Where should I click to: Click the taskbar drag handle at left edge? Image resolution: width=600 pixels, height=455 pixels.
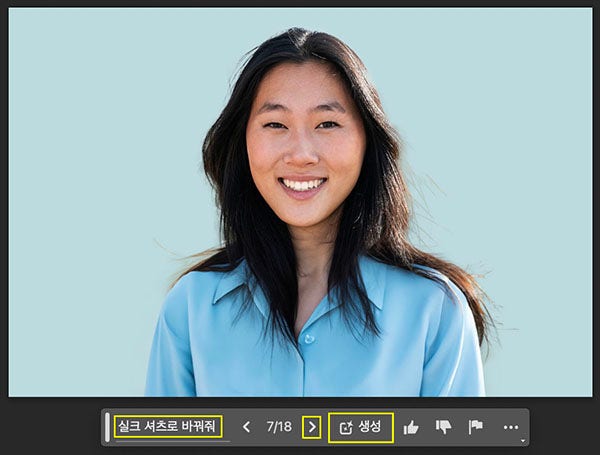pyautogui.click(x=108, y=427)
